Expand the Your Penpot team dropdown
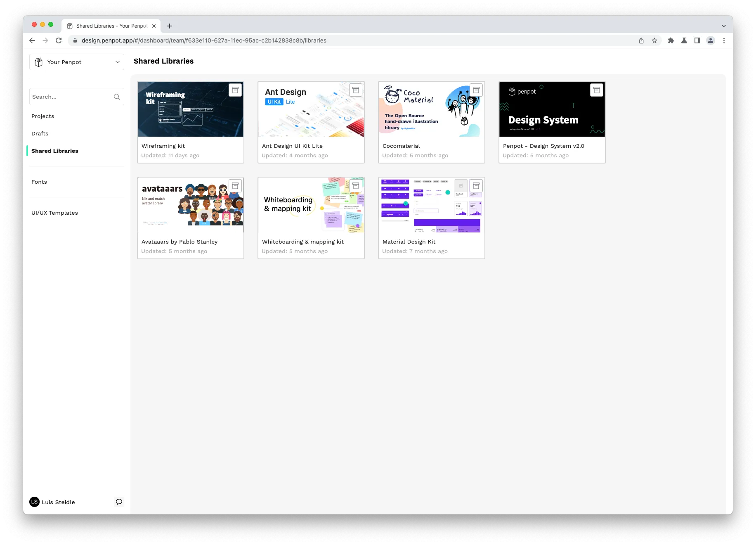Viewport: 756px width, 545px height. [117, 62]
